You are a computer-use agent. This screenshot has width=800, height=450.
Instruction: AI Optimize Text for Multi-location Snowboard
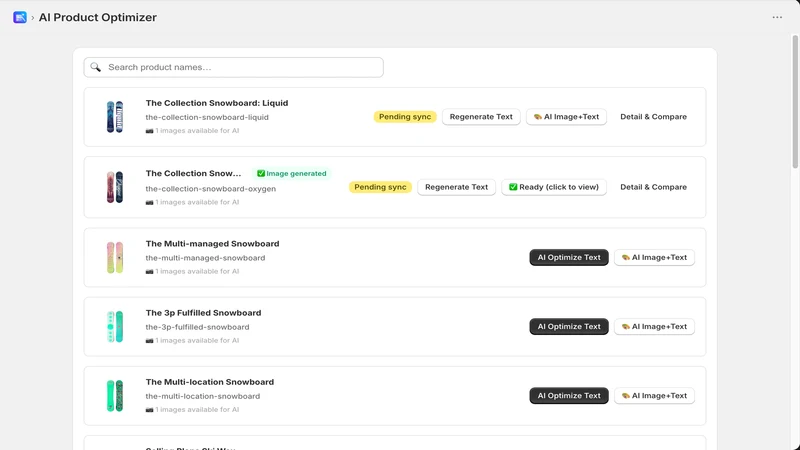point(569,395)
